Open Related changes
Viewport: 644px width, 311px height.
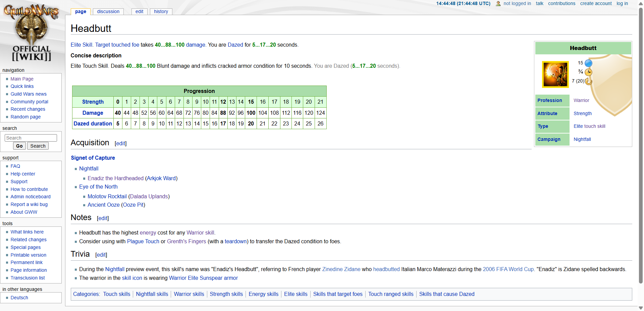(x=28, y=240)
